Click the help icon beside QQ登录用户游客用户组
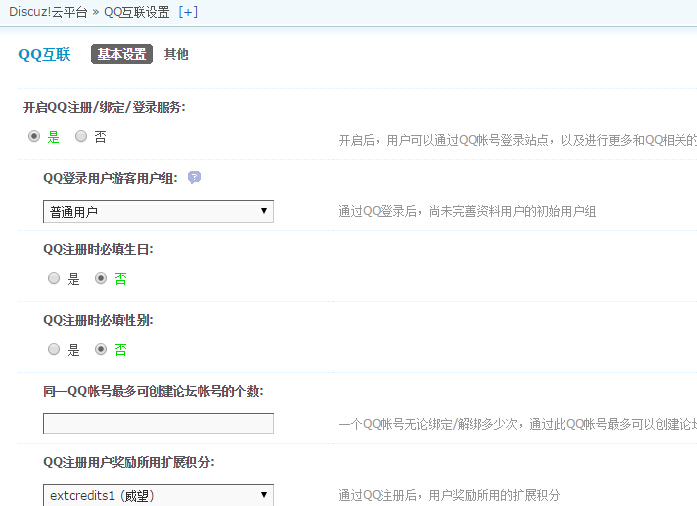 coord(194,177)
